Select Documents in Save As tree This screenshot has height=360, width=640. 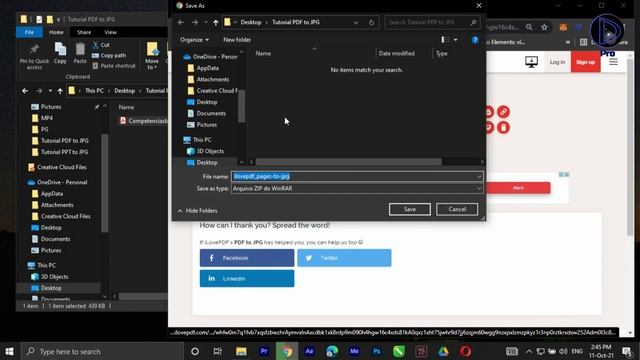207,113
